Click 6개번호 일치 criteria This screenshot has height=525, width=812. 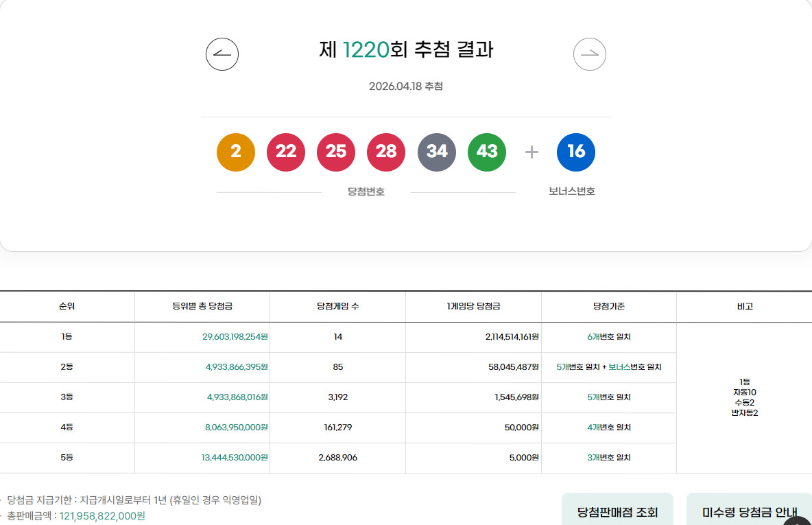(x=609, y=337)
